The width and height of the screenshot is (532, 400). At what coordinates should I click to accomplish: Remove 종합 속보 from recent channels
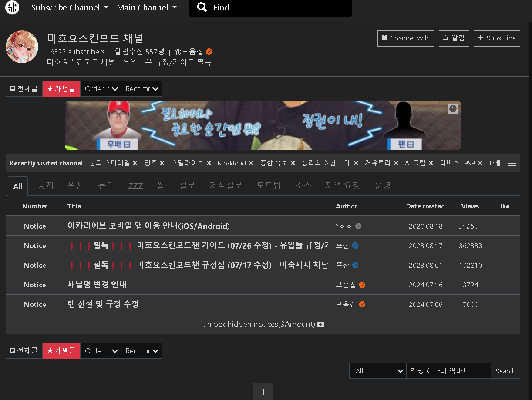293,163
